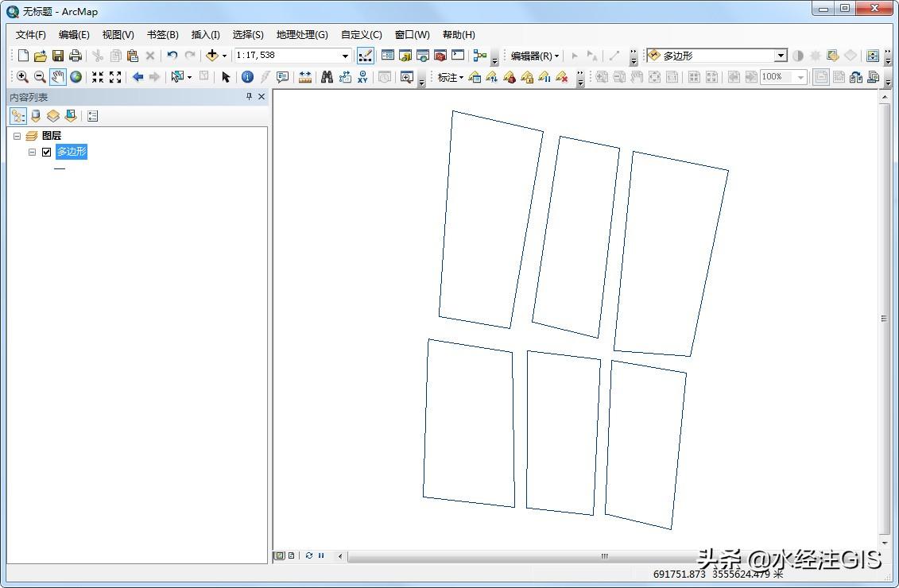
Task: Open Label Weight Ranking icon
Action: click(x=510, y=77)
